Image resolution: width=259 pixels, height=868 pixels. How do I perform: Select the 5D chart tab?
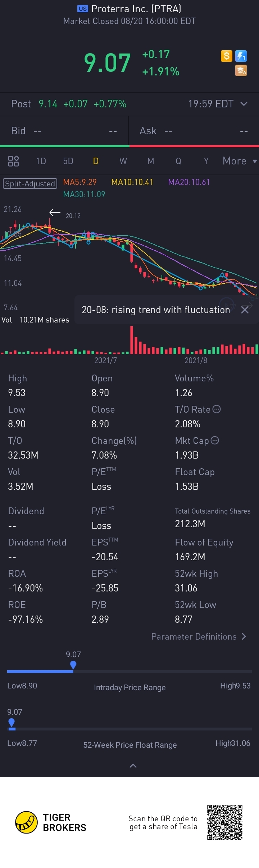tap(68, 161)
